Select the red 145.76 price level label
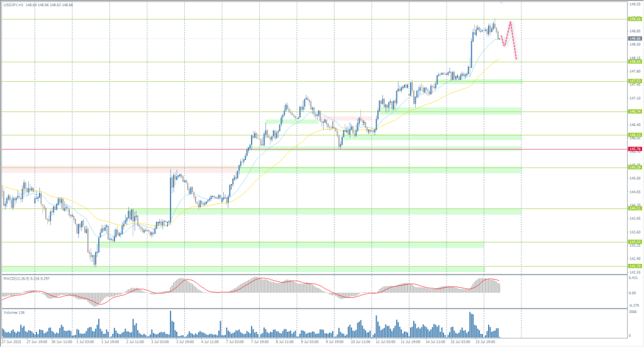This screenshot has height=347, width=644. point(634,149)
